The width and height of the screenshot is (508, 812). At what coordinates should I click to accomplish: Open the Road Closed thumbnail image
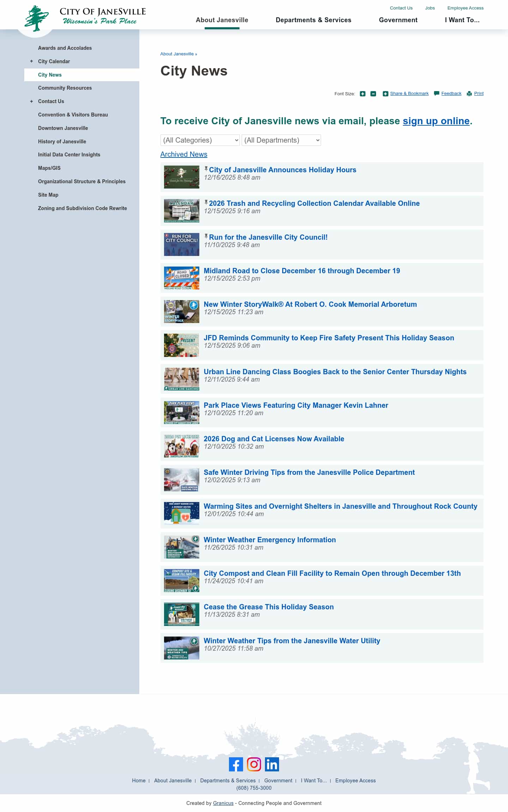tap(181, 278)
